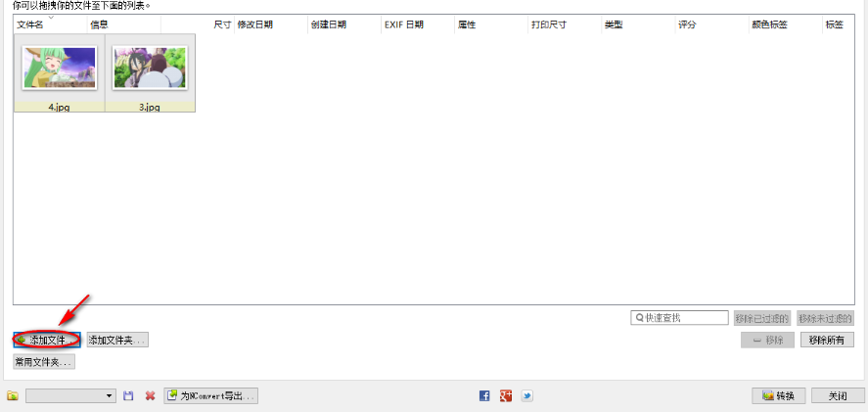Click the 移除已过滤的 button
Image resolution: width=868 pixels, height=412 pixels.
[x=762, y=318]
